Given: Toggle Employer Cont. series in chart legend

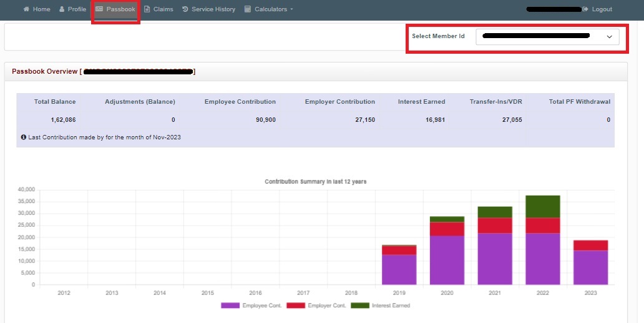Looking at the screenshot, I should pos(296,306).
